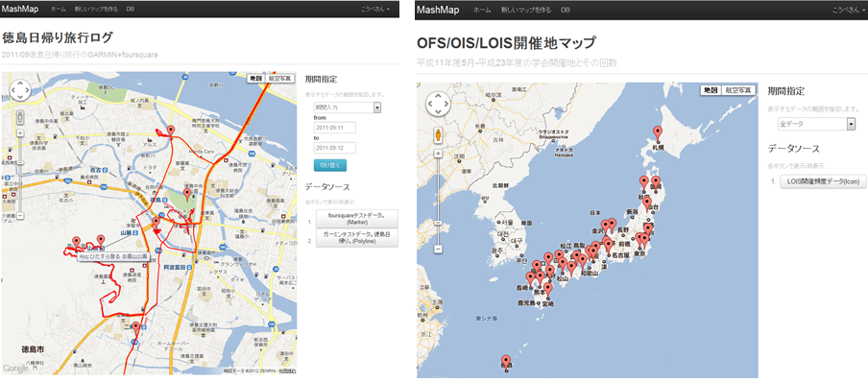Switch 徳島 map to 航空写真 view

click(280, 79)
